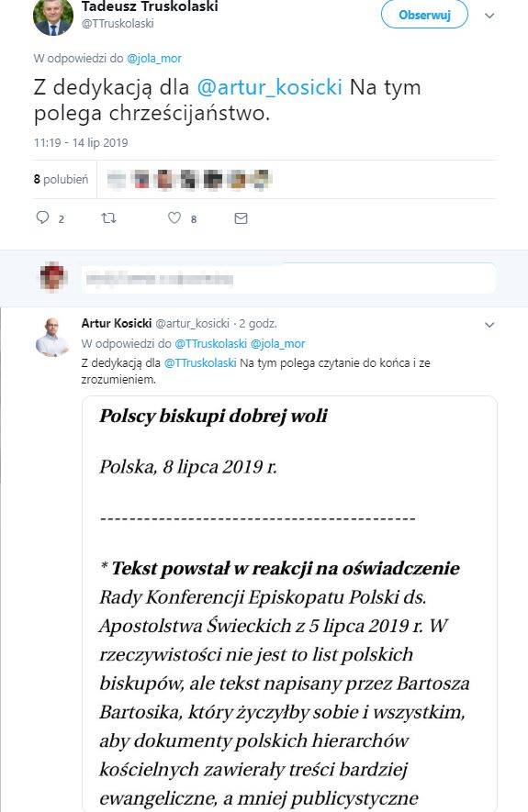
Task: Retweet Truskolaski's tweet using arrows icon
Action: 108,218
